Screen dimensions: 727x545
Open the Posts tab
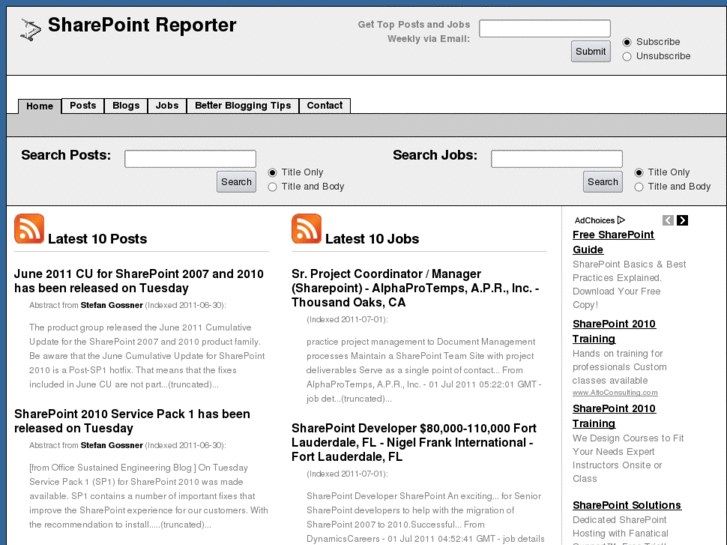(83, 106)
